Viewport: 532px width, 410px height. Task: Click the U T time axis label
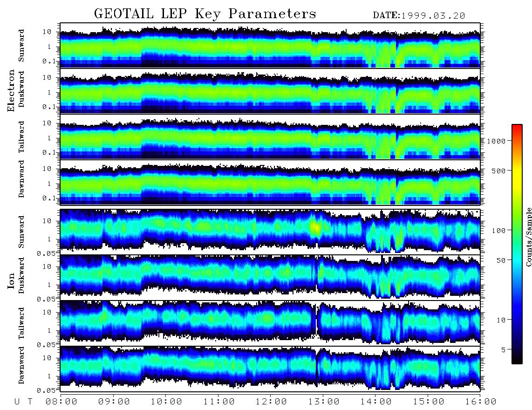coord(23,402)
